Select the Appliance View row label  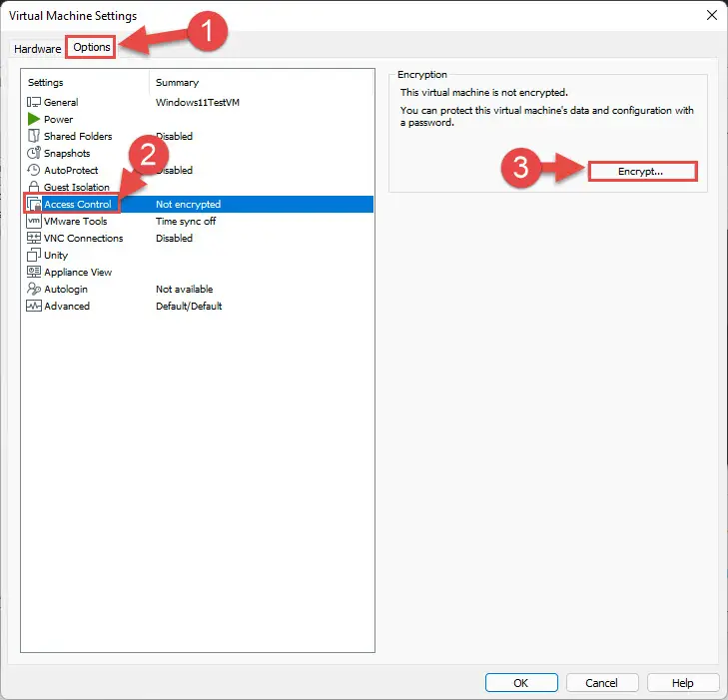pyautogui.click(x=78, y=272)
